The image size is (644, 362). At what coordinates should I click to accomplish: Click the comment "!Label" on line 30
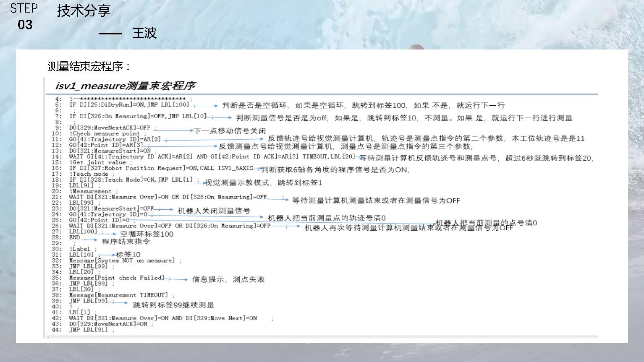[x=80, y=249]
